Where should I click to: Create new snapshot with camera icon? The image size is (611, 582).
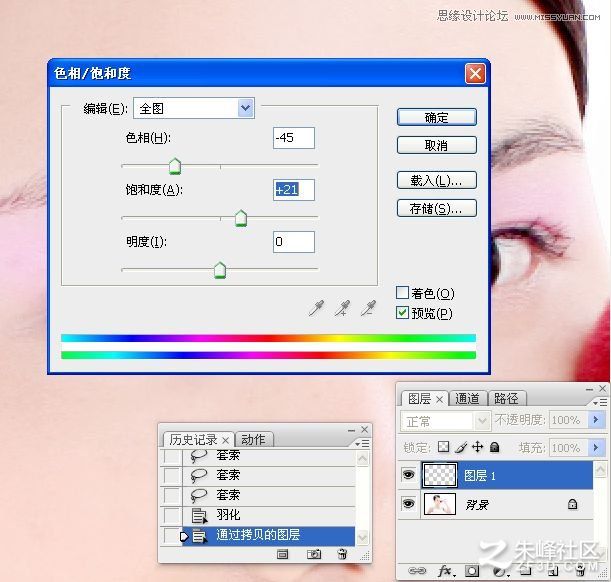[314, 554]
